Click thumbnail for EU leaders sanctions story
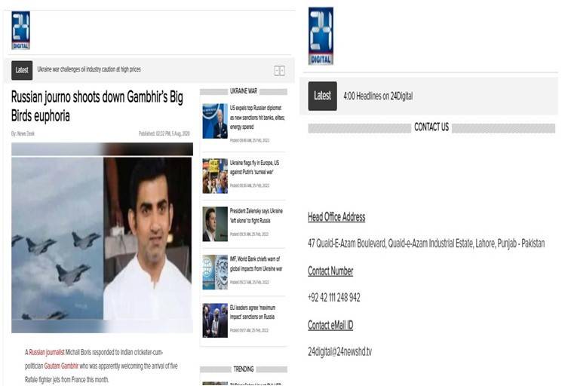Viewport: 568px width, 392px height. [215, 320]
